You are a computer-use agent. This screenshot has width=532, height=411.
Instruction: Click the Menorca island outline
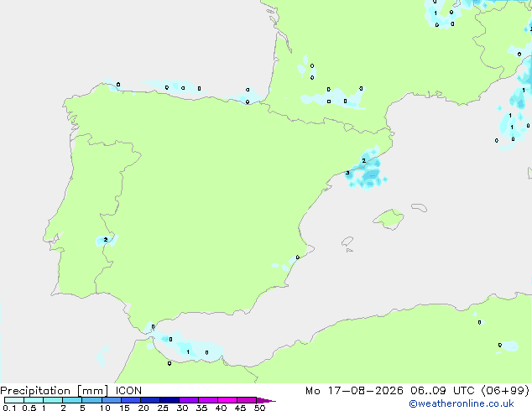coord(419,207)
